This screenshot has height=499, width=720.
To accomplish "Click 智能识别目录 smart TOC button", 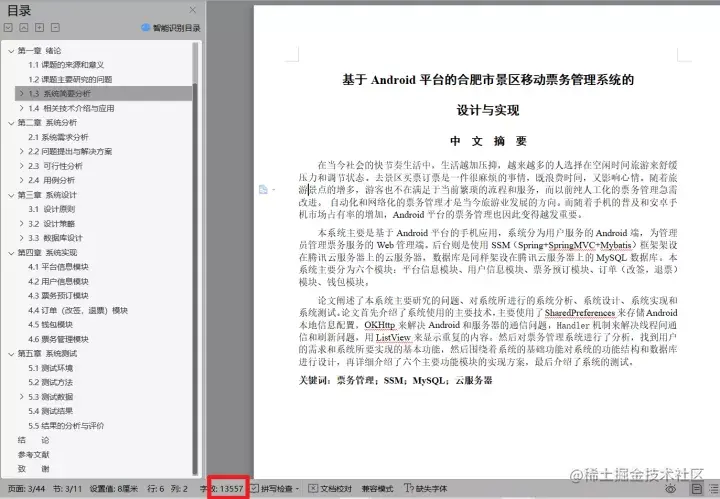I will tap(171, 28).
